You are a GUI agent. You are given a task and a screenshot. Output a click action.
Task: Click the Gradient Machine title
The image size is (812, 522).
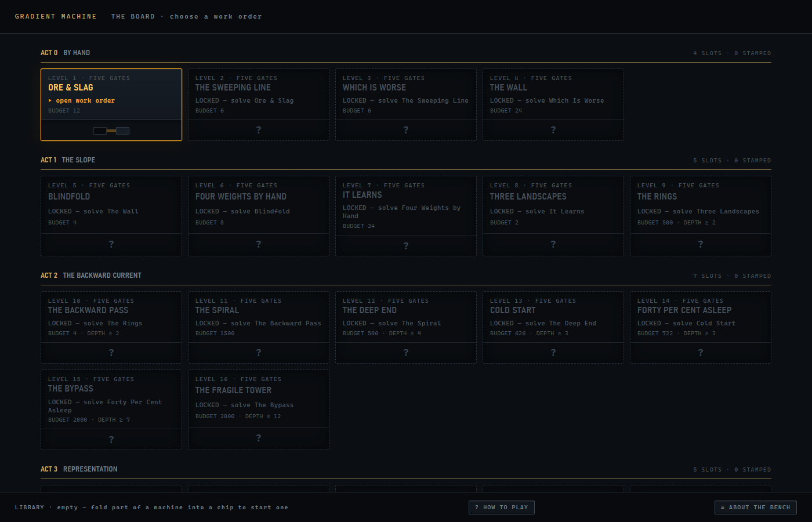click(x=56, y=16)
